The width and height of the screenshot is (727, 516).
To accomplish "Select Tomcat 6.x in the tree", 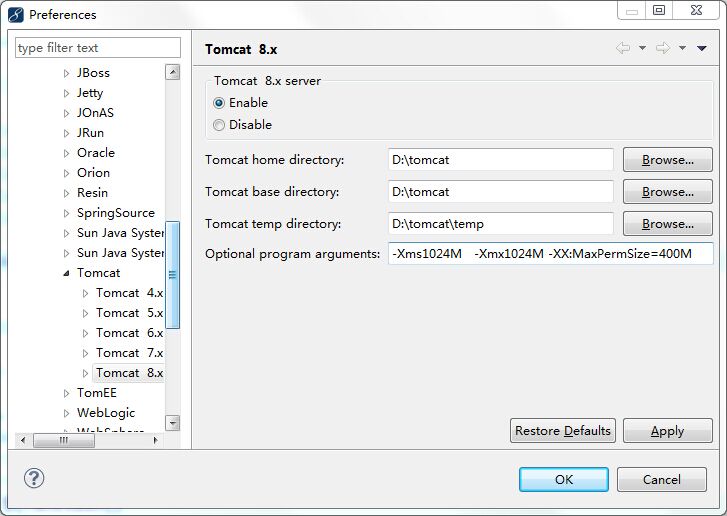I will (x=129, y=332).
